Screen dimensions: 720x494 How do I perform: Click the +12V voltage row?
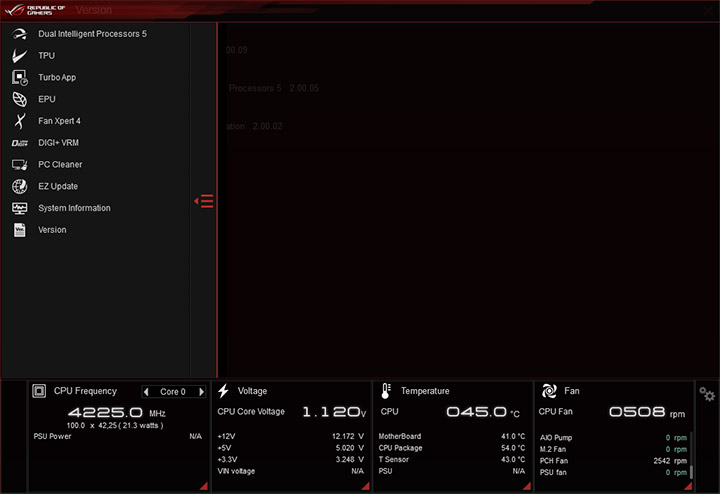point(291,437)
